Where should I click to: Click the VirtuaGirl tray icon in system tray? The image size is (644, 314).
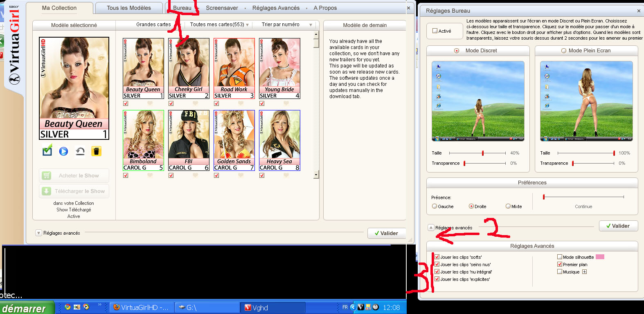360,307
